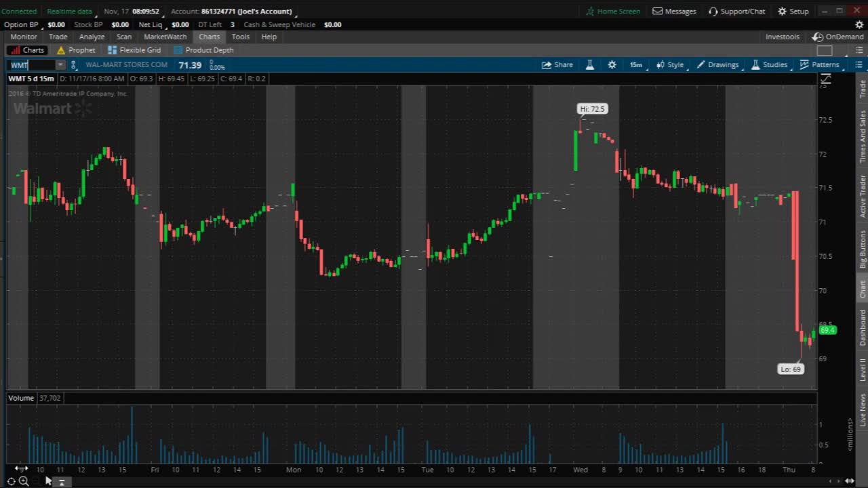Viewport: 868px width, 488px height.
Task: Click the Connected status indicator
Action: click(19, 11)
